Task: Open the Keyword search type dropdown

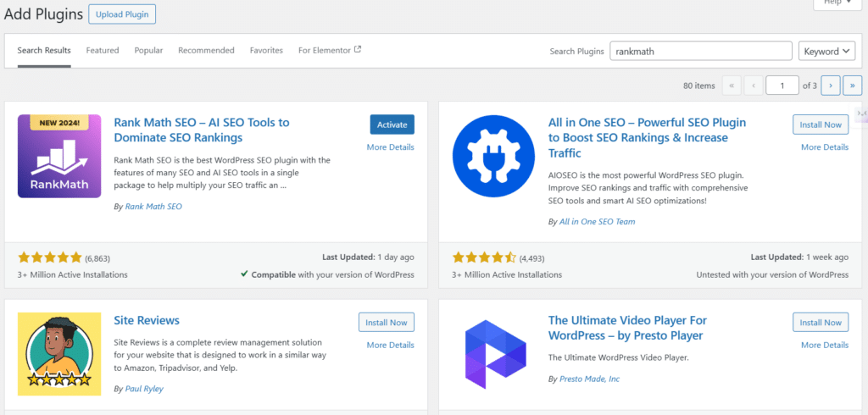Action: coord(826,51)
